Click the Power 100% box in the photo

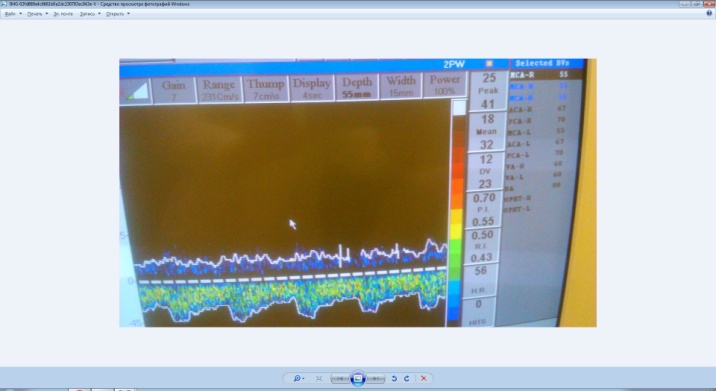tap(444, 85)
